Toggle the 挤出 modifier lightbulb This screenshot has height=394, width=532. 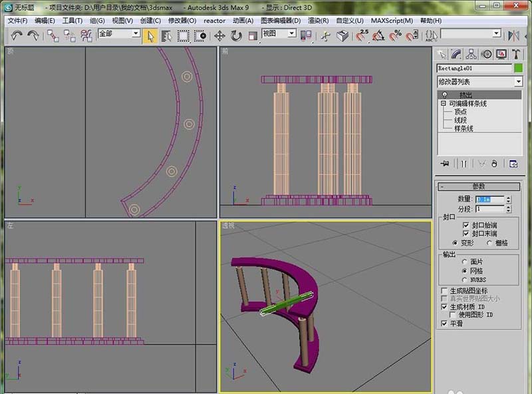coord(444,95)
